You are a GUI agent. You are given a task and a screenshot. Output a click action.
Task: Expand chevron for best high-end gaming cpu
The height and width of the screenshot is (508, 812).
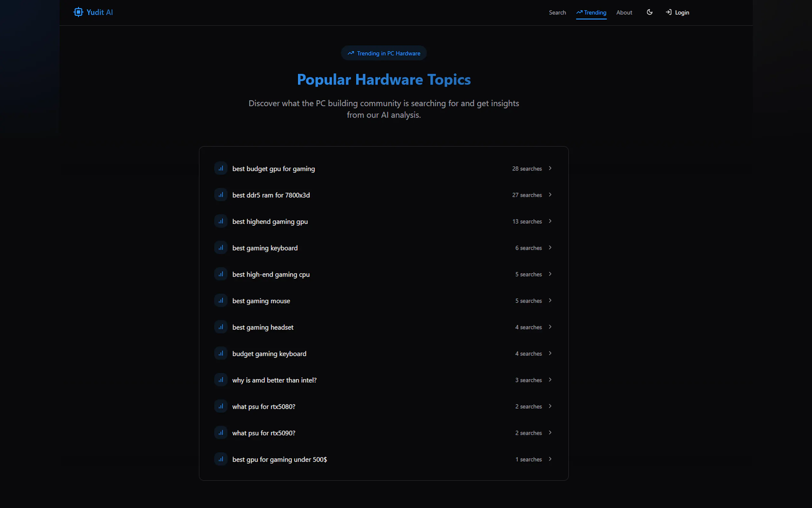[550, 274]
